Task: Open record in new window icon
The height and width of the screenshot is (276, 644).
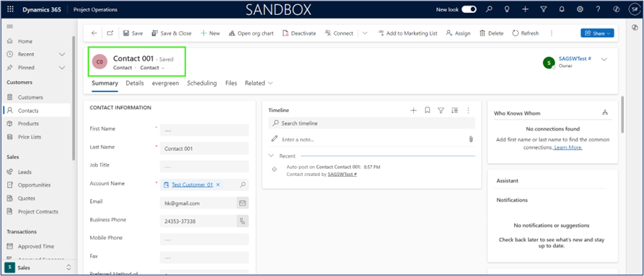Action: tap(110, 33)
